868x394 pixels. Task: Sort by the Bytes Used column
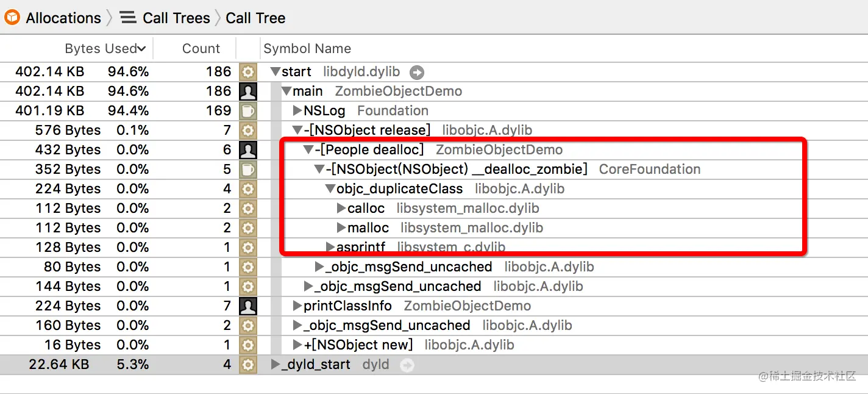pos(105,49)
